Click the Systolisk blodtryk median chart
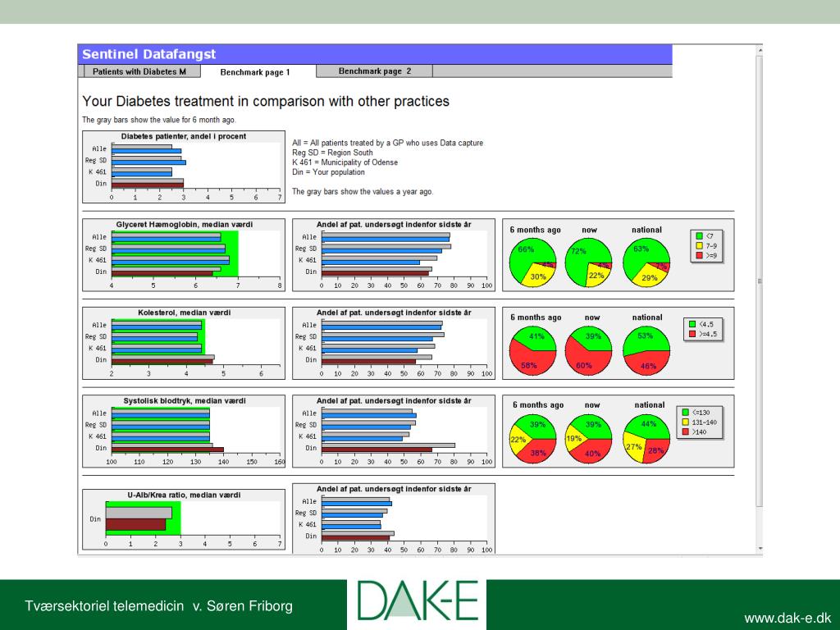The height and width of the screenshot is (630, 840). click(x=184, y=431)
